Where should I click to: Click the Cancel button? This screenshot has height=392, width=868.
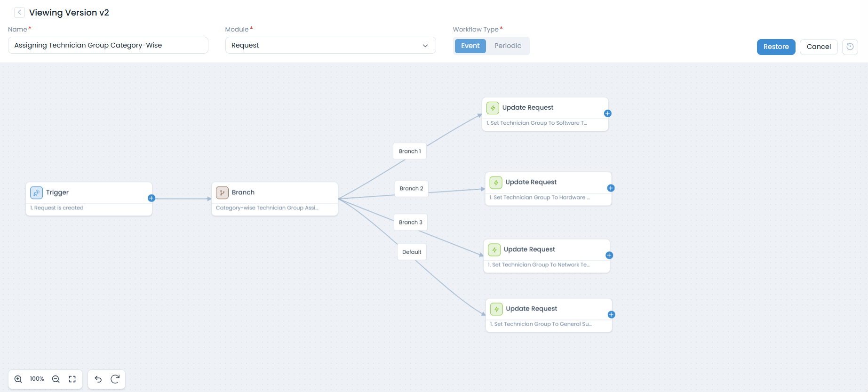tap(819, 47)
